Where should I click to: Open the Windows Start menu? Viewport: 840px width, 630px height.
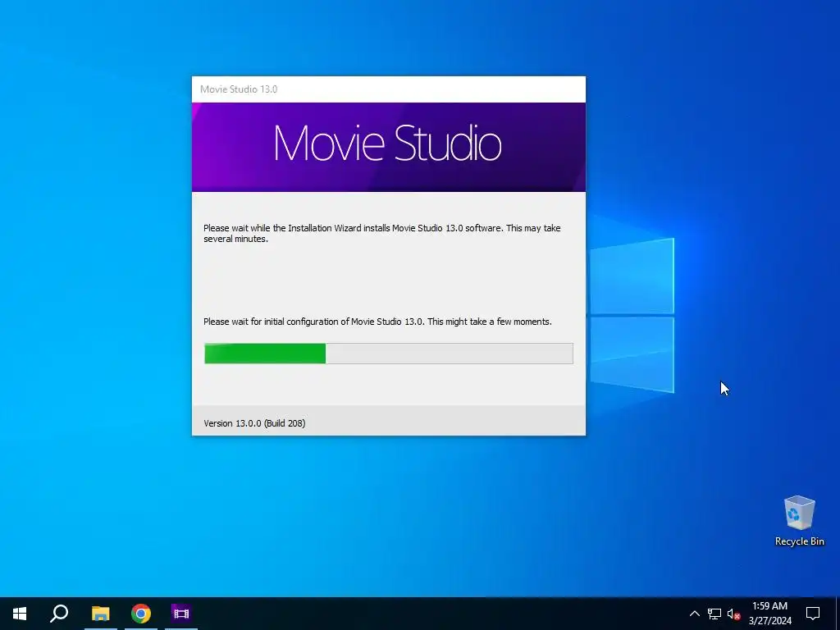point(20,614)
